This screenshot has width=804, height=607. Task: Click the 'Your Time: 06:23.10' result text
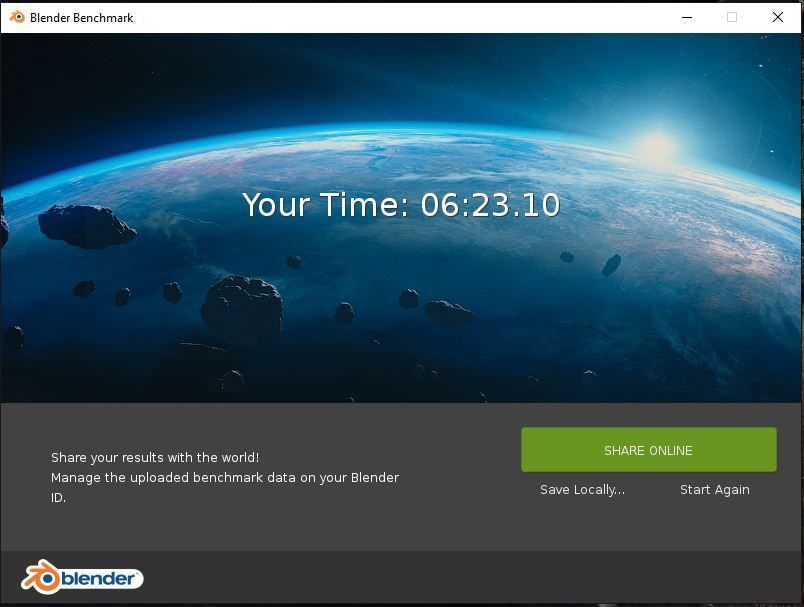(401, 205)
